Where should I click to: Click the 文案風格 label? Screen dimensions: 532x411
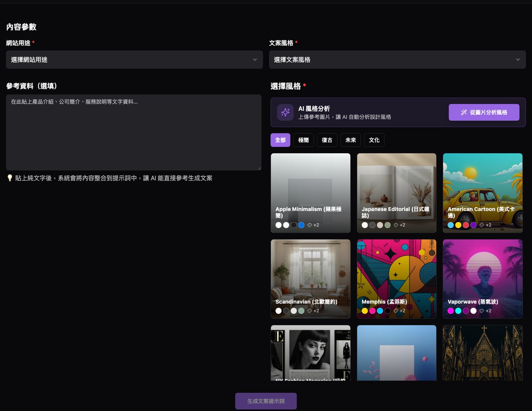(x=281, y=43)
